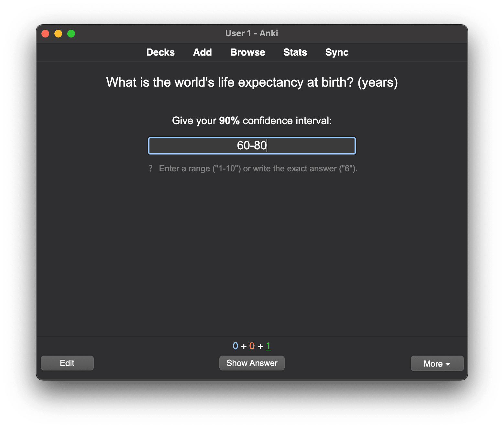Expand the More dropdown menu
The height and width of the screenshot is (428, 504).
[437, 364]
